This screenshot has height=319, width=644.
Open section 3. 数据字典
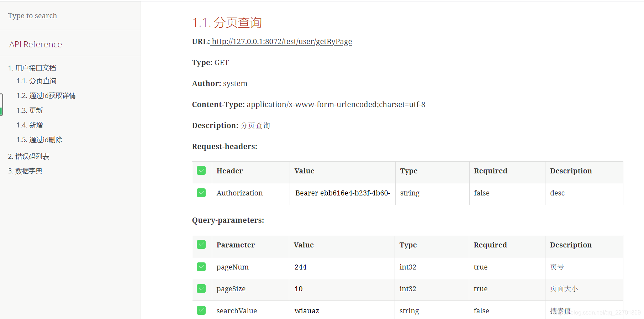(x=25, y=171)
